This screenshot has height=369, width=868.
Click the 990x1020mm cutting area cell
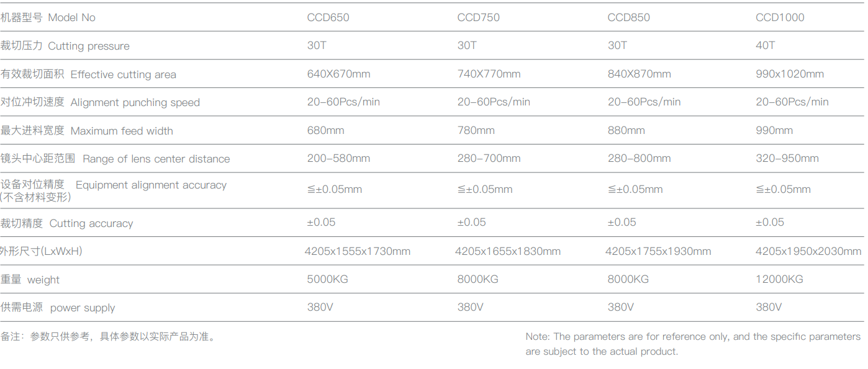click(789, 74)
